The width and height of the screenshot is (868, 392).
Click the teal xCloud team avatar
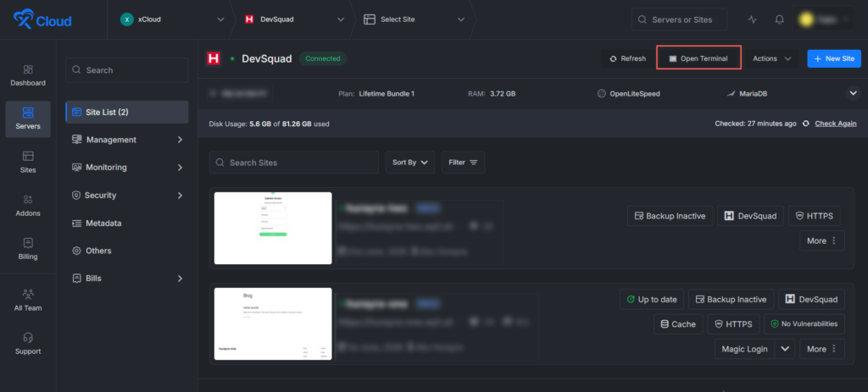click(x=127, y=19)
